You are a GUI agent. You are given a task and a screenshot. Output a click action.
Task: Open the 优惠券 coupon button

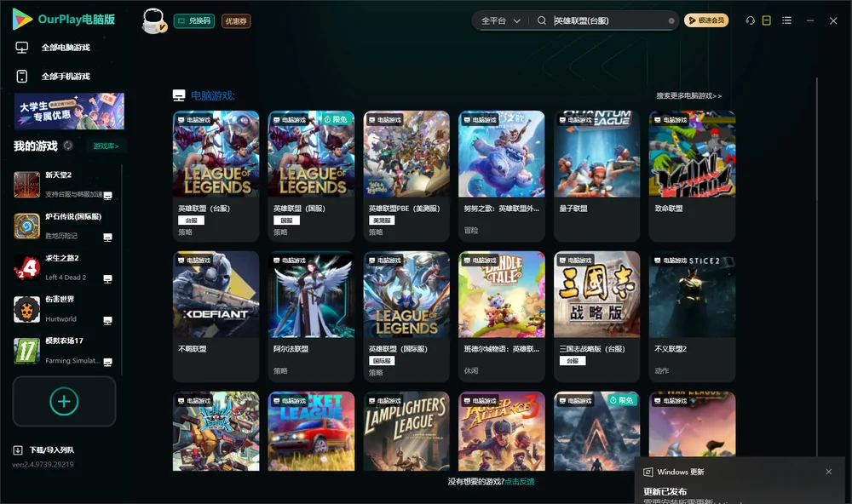[x=236, y=21]
